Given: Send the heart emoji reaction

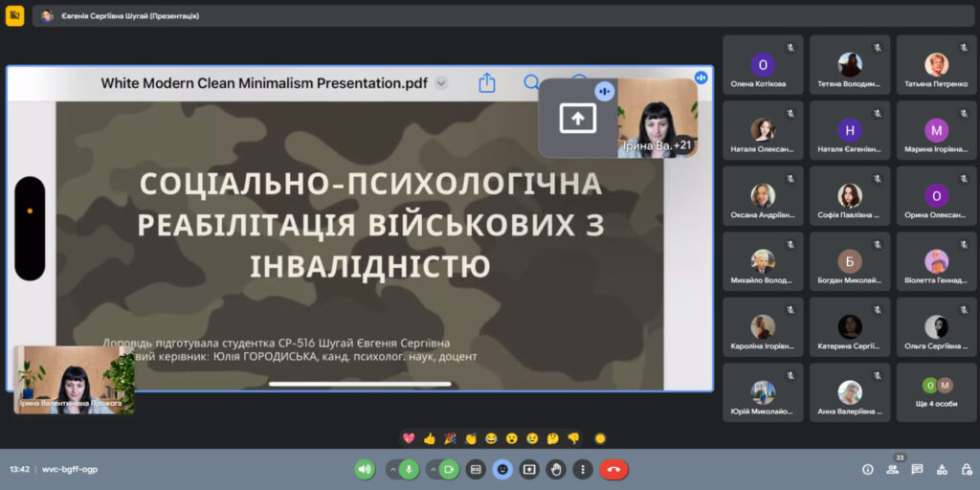Looking at the screenshot, I should (409, 438).
